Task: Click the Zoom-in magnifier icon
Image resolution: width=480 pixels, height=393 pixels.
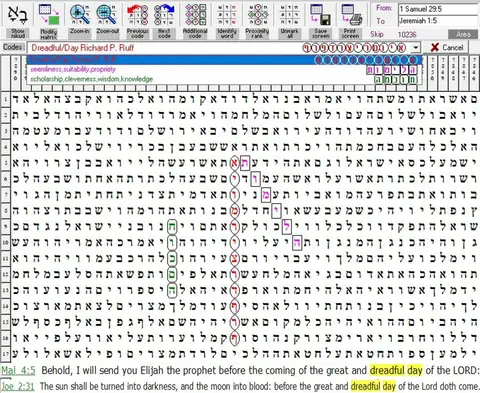Action: tap(80, 14)
